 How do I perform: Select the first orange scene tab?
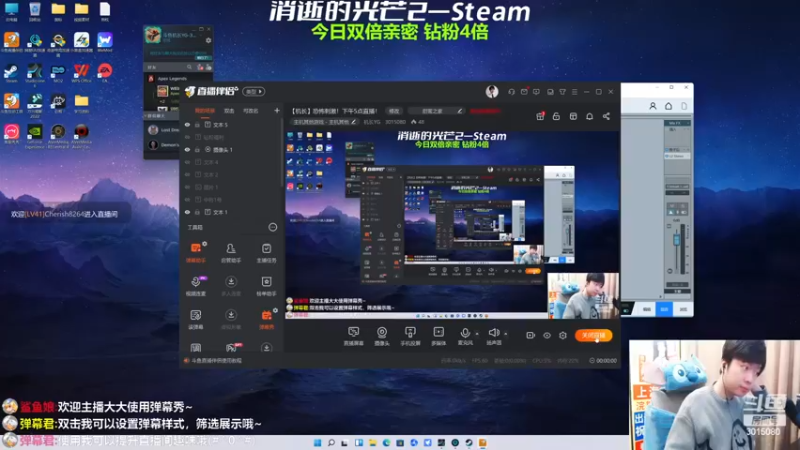click(x=205, y=111)
